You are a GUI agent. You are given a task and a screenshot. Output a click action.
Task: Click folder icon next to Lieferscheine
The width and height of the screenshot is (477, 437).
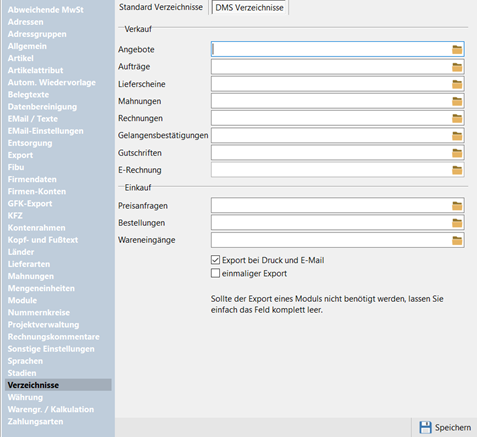click(457, 84)
